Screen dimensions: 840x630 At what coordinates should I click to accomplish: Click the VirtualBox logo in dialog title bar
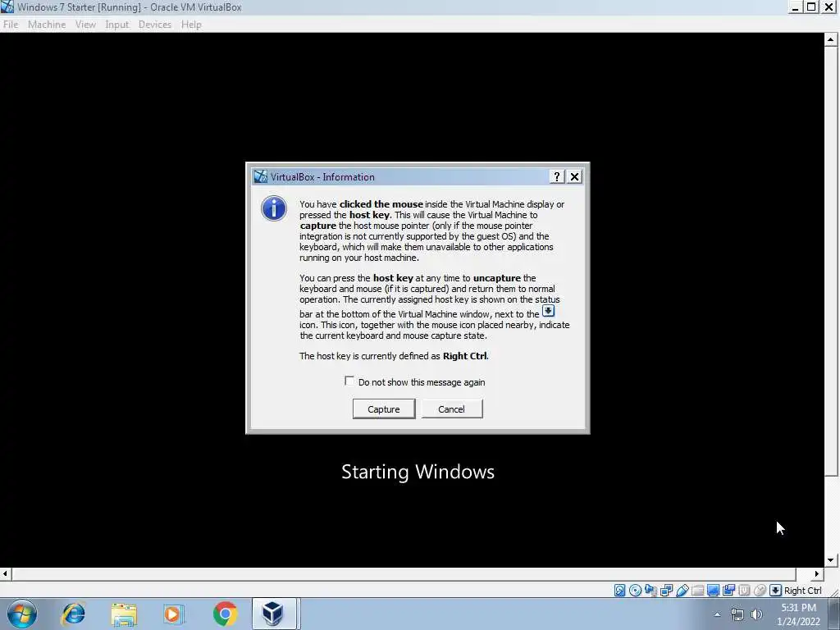tap(261, 177)
